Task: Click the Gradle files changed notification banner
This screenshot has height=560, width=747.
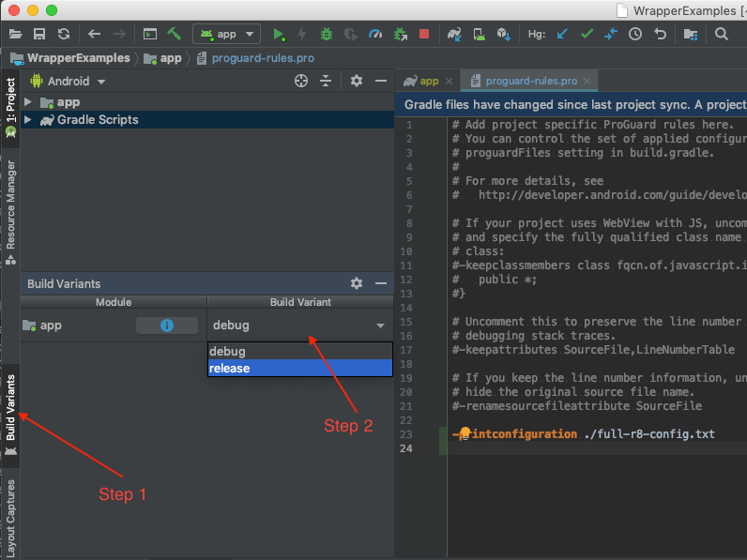Action: point(572,105)
